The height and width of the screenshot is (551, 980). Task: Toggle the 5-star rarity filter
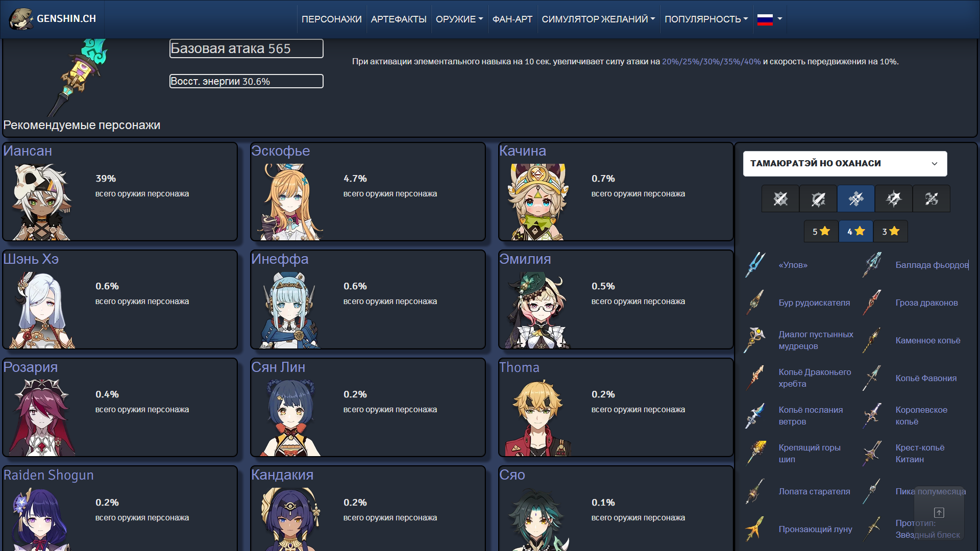pyautogui.click(x=821, y=231)
